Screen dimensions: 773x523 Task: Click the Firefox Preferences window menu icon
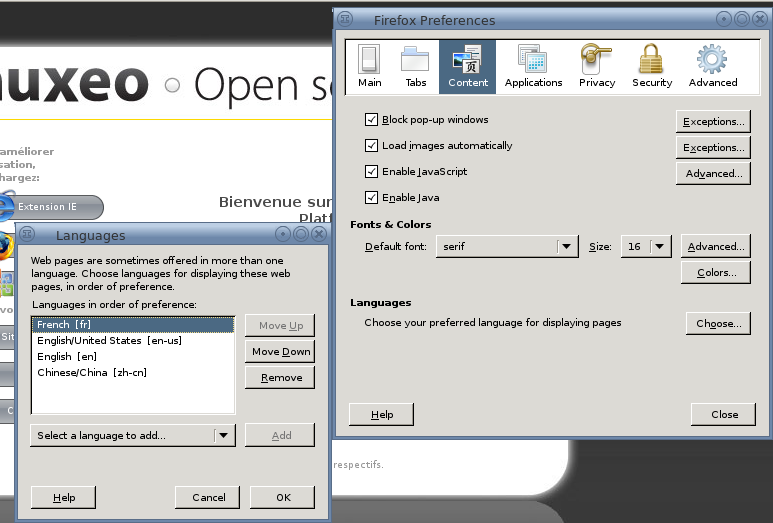tap(345, 19)
